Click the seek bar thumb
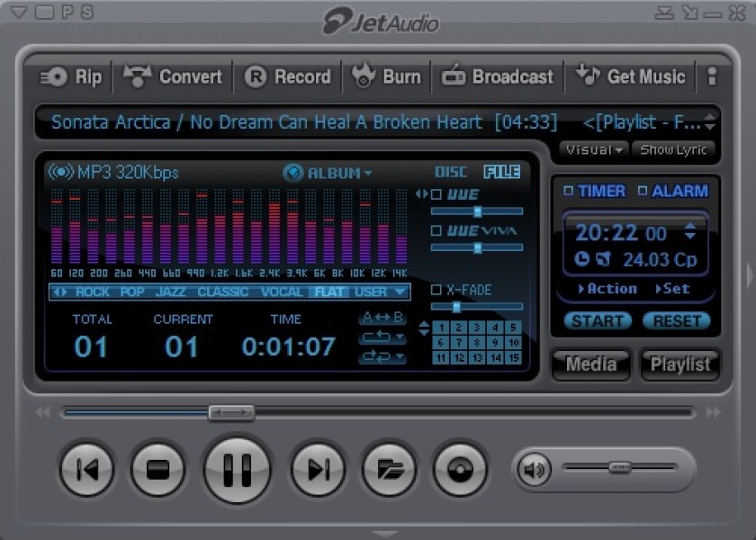 [x=231, y=412]
